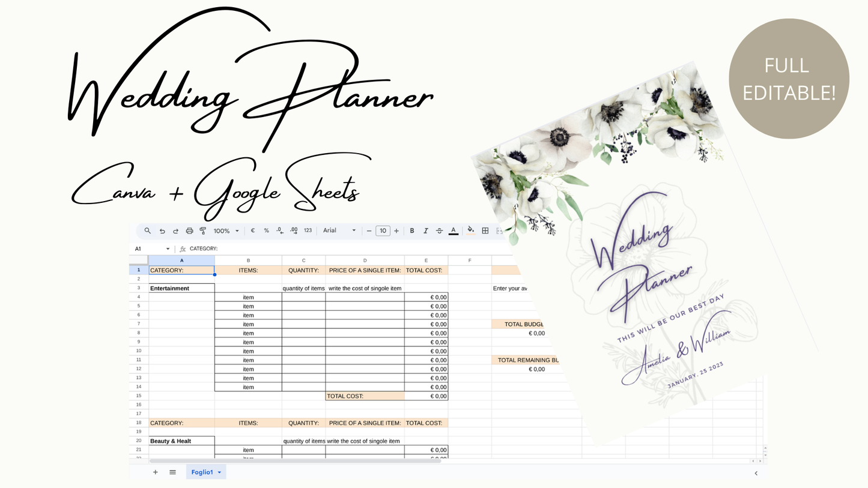Image resolution: width=868 pixels, height=488 pixels.
Task: Activate the paint format tool
Action: pyautogui.click(x=202, y=230)
